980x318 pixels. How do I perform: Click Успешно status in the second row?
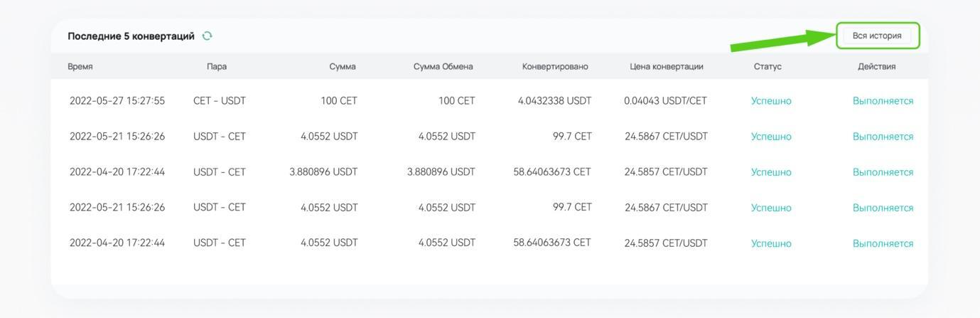tap(771, 137)
